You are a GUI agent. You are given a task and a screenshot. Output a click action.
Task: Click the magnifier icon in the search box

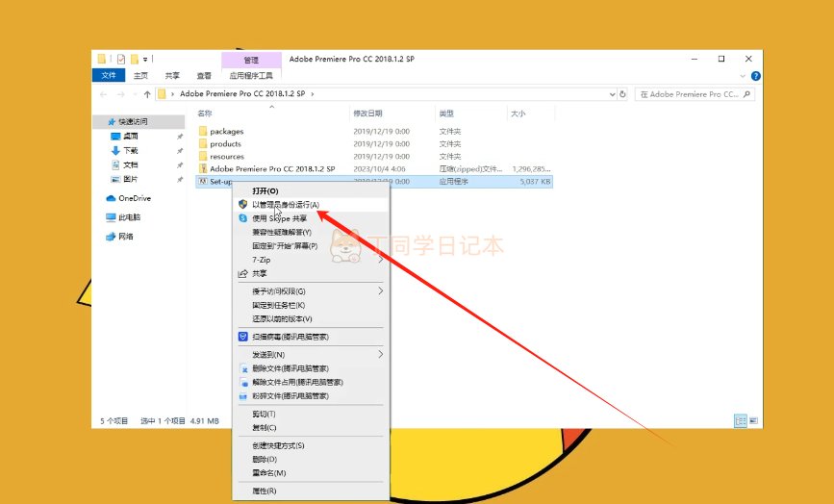tap(746, 94)
